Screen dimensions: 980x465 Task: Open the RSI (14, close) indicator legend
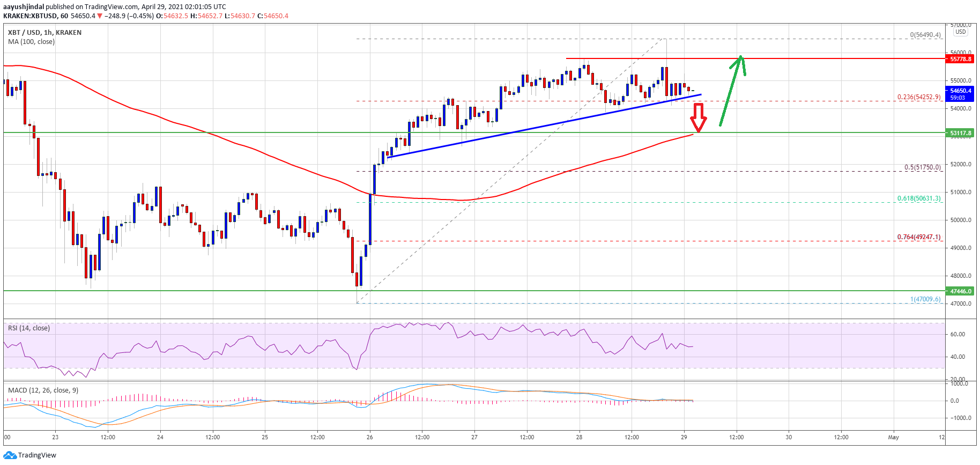pos(29,328)
